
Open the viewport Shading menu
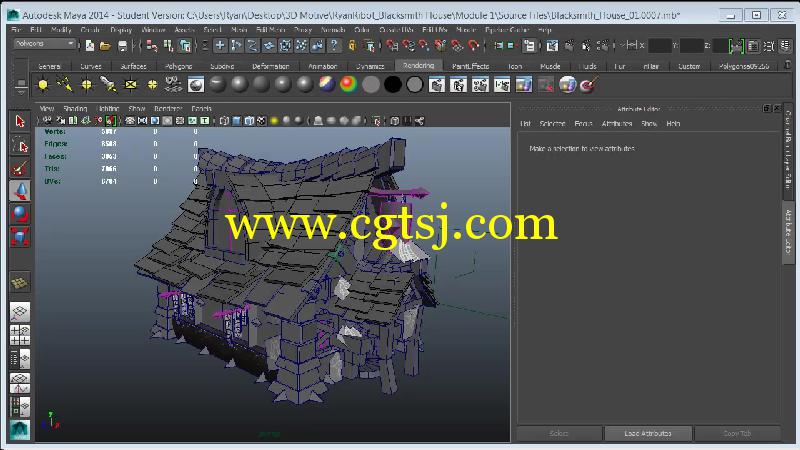click(x=75, y=109)
